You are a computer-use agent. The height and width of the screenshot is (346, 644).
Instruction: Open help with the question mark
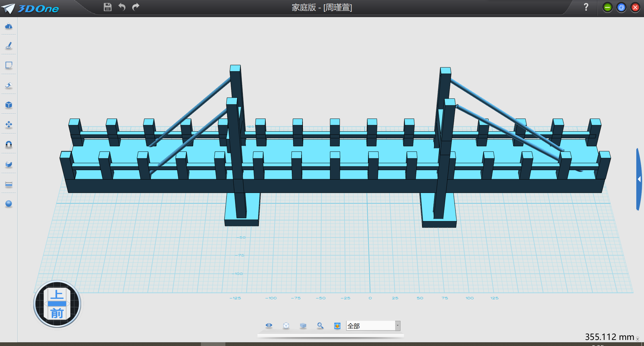pyautogui.click(x=586, y=7)
